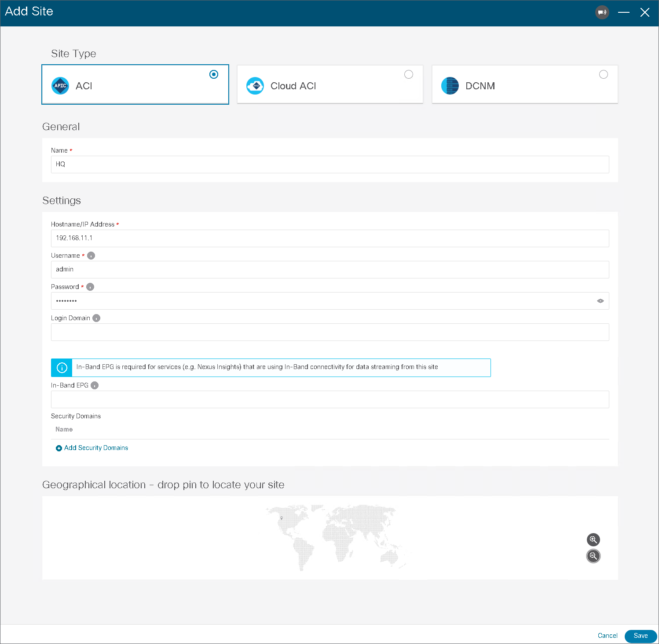Click the feedback megaphone icon in header
This screenshot has height=644, width=659.
pyautogui.click(x=602, y=12)
